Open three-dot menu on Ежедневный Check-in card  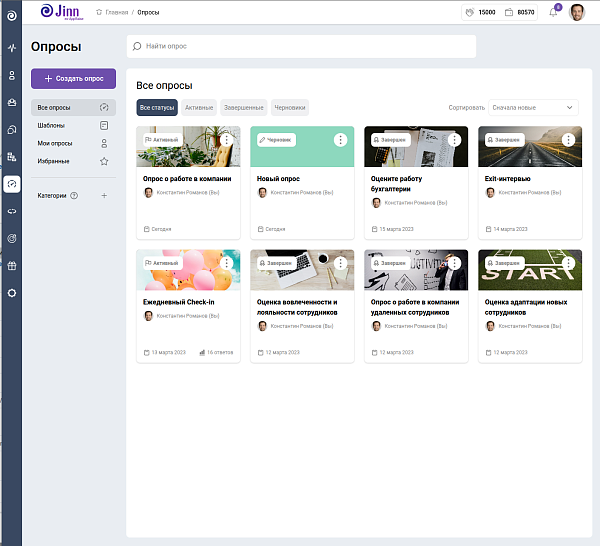(x=227, y=263)
